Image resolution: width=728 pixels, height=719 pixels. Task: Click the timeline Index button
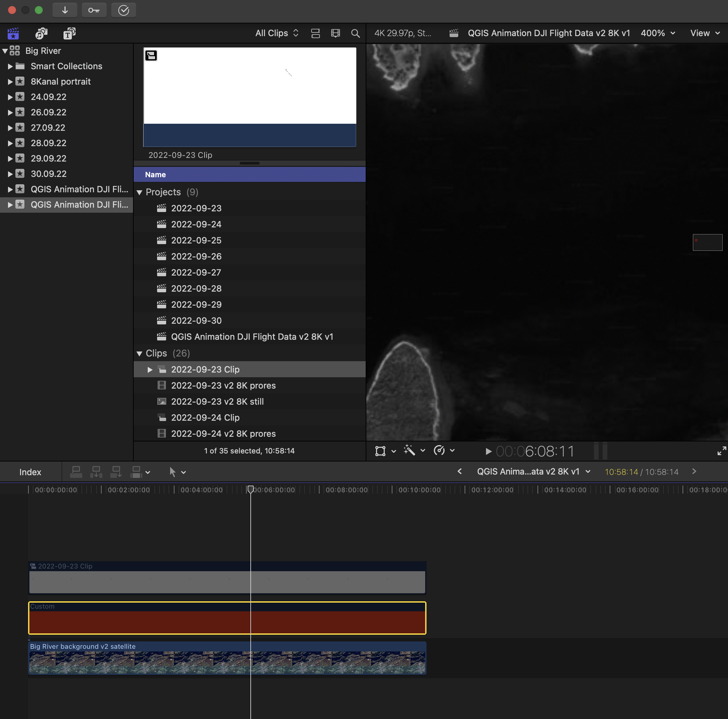(30, 472)
